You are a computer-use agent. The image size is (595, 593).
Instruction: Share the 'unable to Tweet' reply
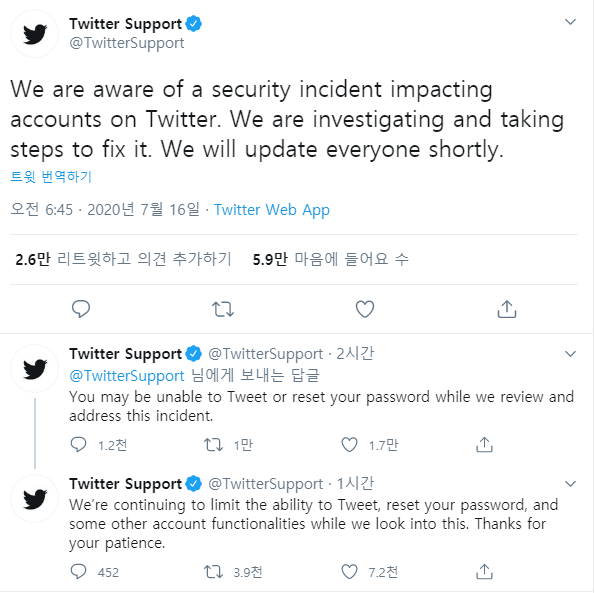click(x=484, y=445)
